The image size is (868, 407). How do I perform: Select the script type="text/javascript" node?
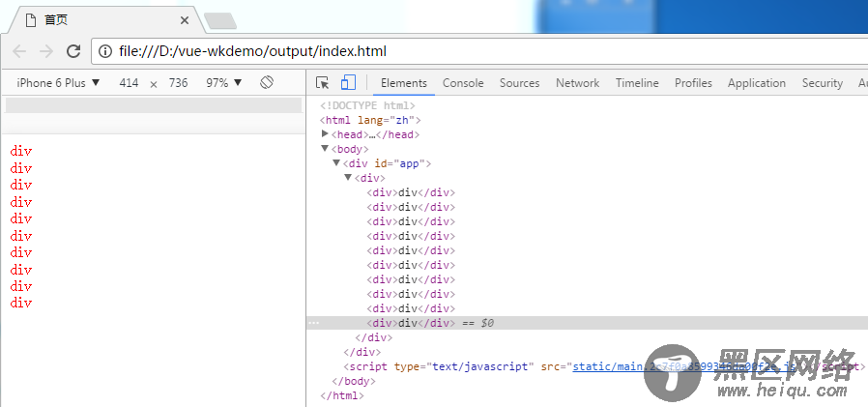click(604, 366)
